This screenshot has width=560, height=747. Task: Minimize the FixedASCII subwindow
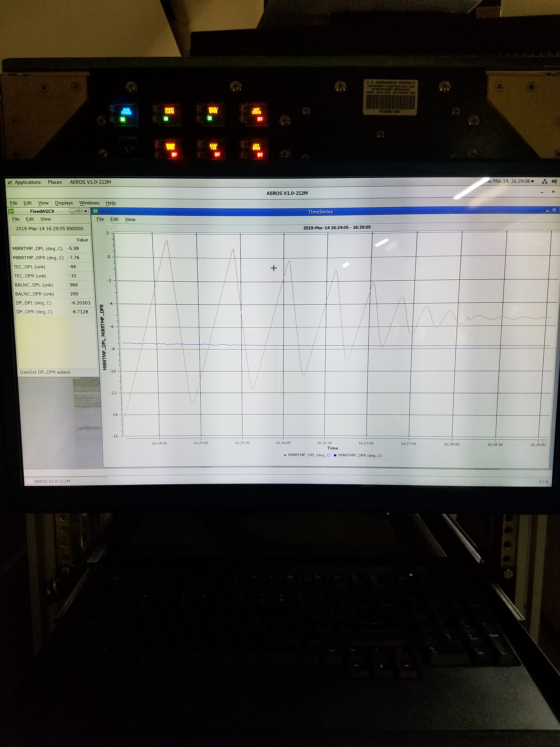72,211
